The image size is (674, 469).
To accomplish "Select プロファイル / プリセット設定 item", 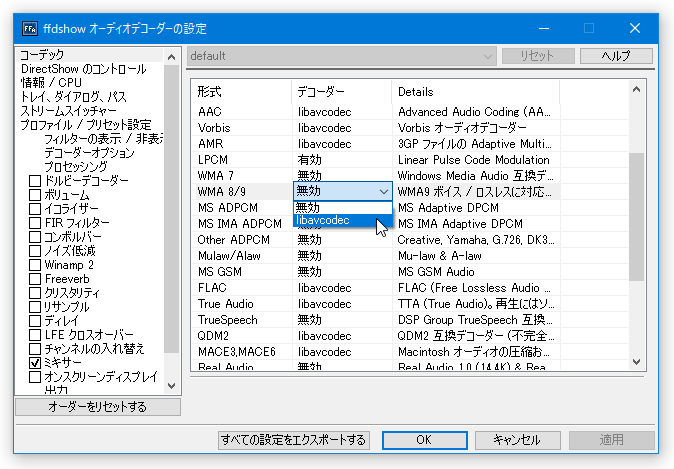I will [86, 125].
